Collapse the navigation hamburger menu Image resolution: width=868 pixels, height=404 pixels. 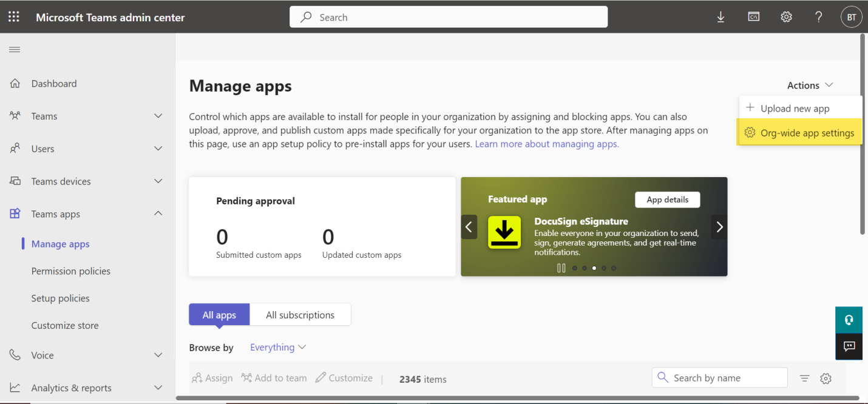15,49
